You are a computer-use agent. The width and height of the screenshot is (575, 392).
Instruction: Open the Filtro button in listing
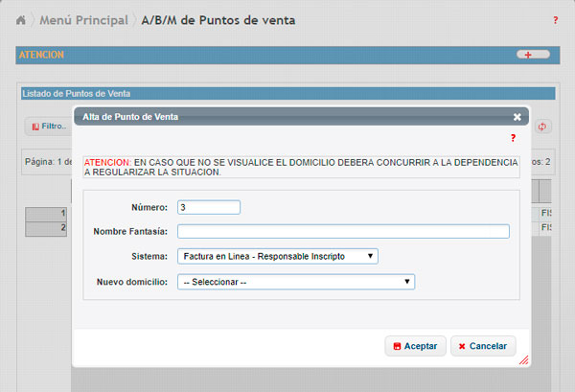click(49, 127)
